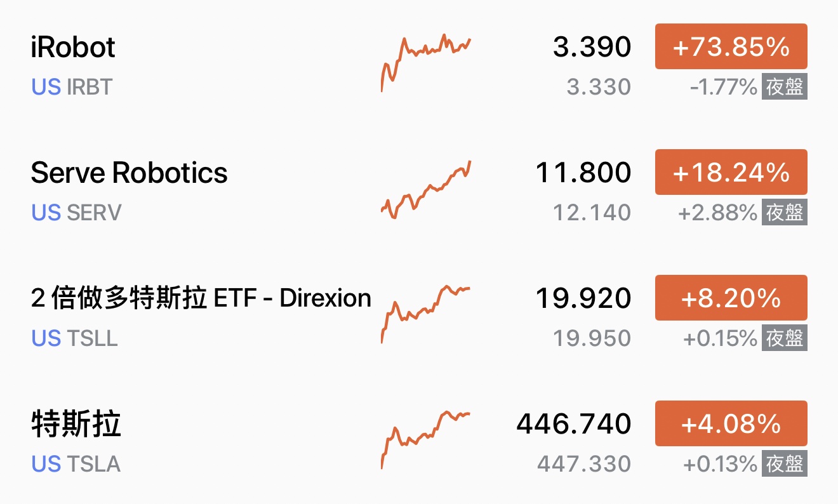838x504 pixels.
Task: Select the TSLA after-hours price 447.330
Action: click(583, 464)
